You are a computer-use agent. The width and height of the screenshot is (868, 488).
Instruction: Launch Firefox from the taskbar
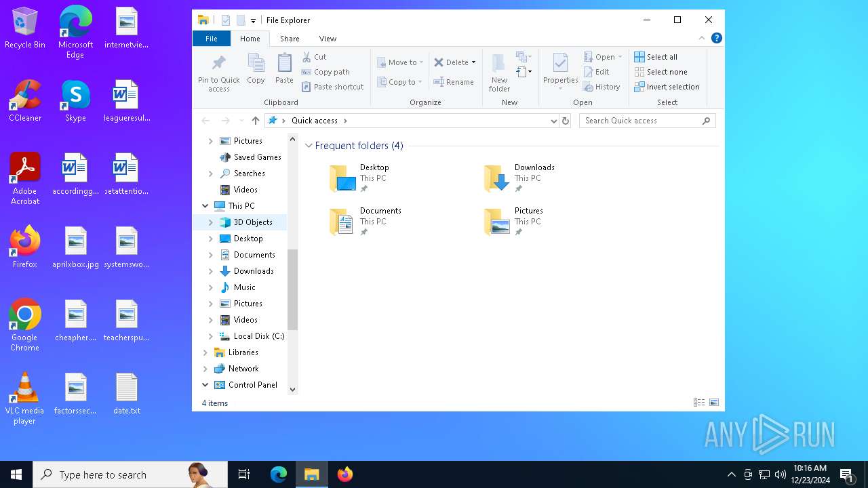click(x=345, y=474)
